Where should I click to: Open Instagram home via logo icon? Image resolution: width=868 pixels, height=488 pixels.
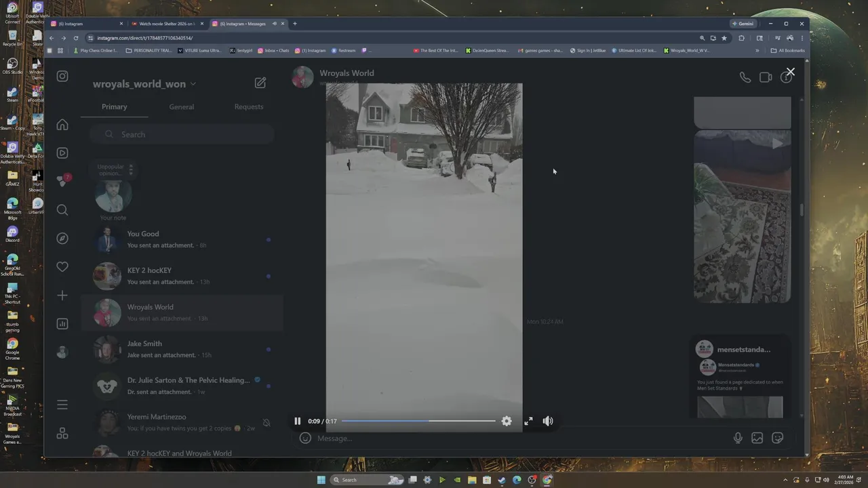point(62,77)
